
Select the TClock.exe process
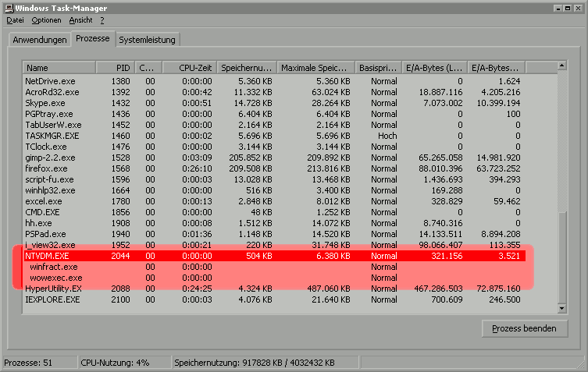click(274, 147)
